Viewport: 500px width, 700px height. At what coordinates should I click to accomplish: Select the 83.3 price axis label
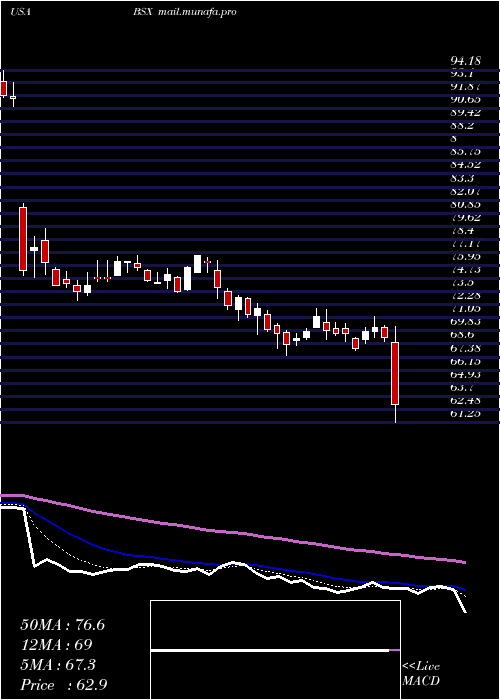click(462, 178)
